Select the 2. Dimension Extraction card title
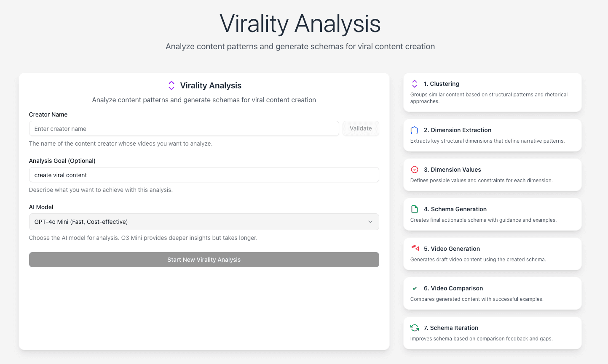Viewport: 608px width, 364px height. point(458,130)
